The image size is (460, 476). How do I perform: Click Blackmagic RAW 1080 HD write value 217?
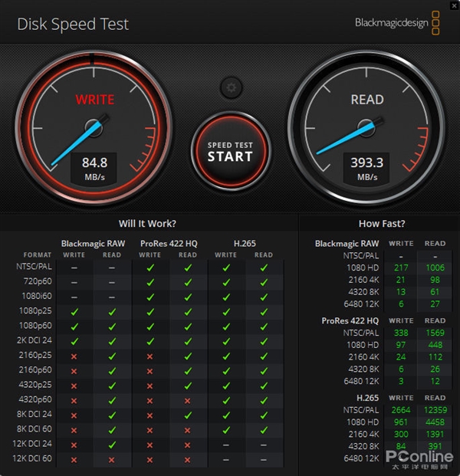click(401, 268)
